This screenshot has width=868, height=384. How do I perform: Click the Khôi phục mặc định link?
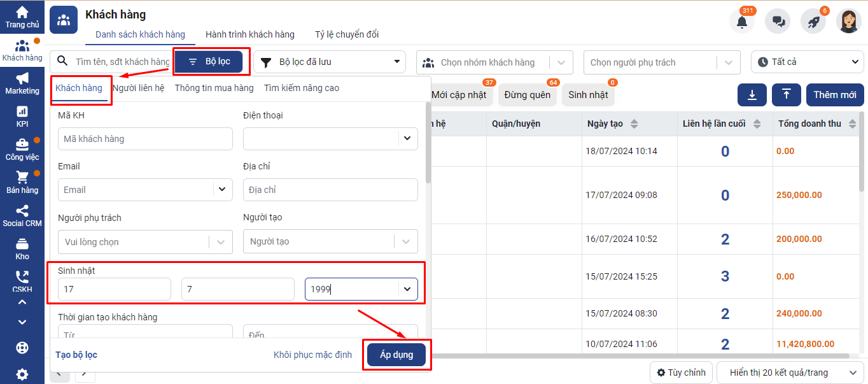(312, 355)
